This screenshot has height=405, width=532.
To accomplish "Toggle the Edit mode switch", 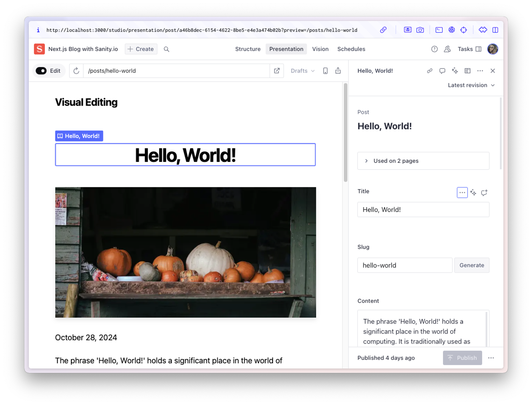I will click(x=41, y=71).
